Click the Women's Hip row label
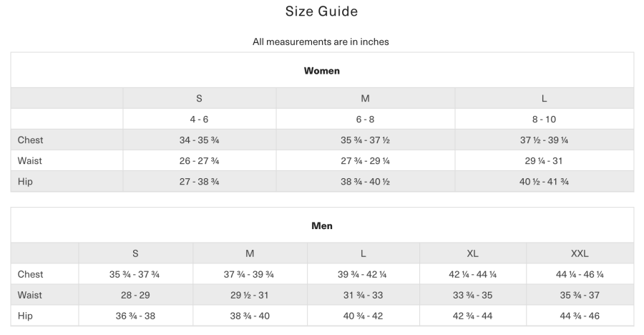Image resolution: width=644 pixels, height=335 pixels. (x=26, y=182)
